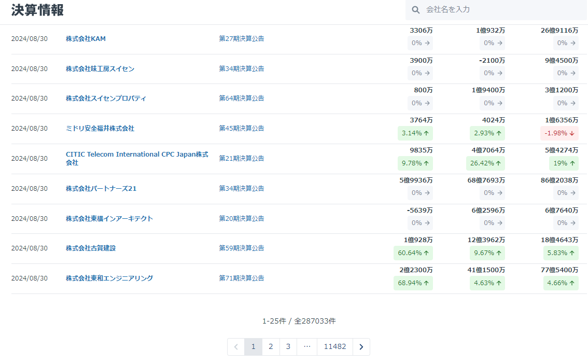Select the value 3億1200万

[x=562, y=90]
